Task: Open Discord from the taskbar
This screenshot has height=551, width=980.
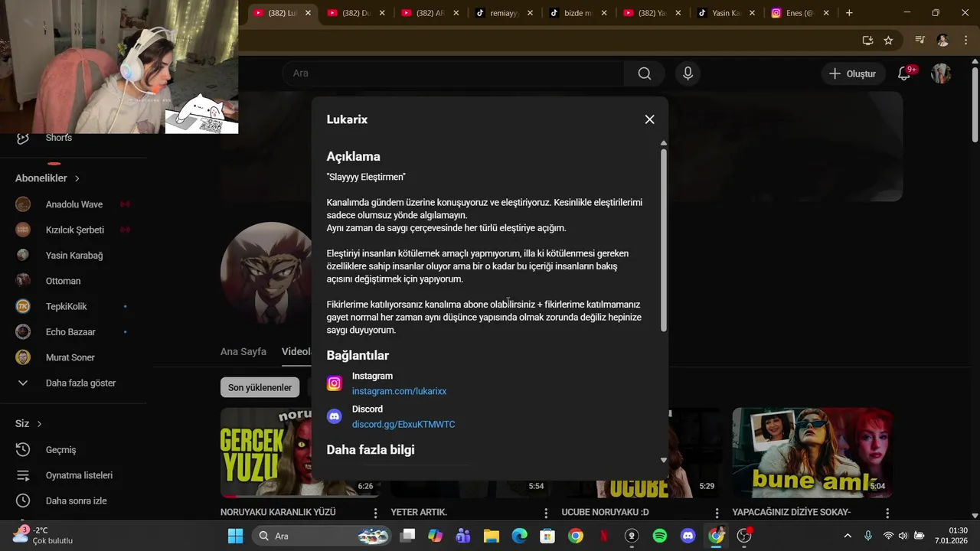Action: click(688, 536)
